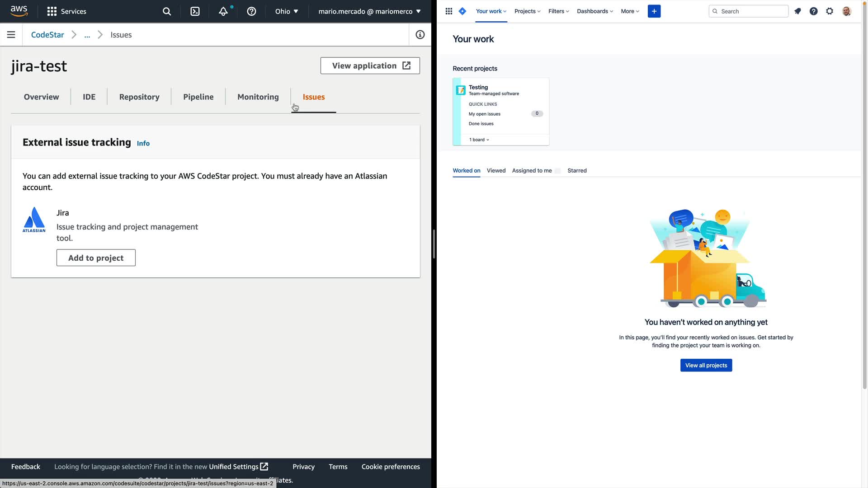
Task: Open Jira settings gear icon
Action: [830, 11]
